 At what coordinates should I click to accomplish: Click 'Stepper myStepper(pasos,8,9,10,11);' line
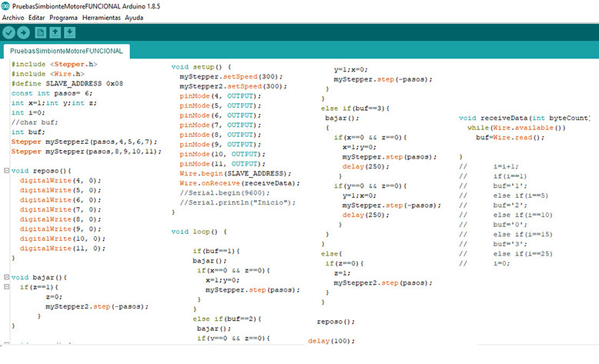(x=86, y=152)
